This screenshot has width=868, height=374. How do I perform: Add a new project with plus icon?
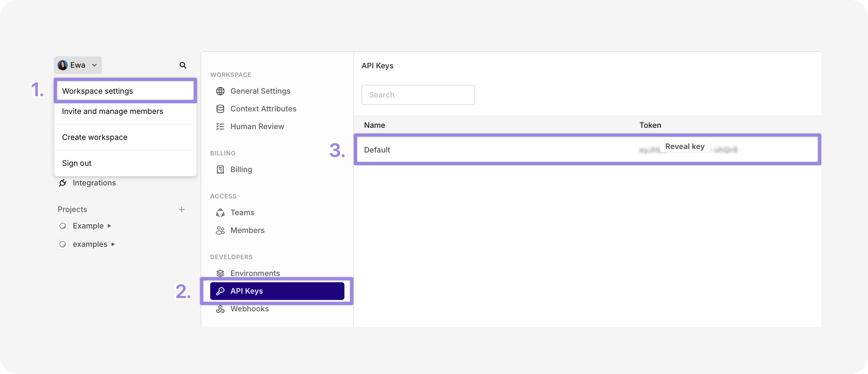click(182, 209)
